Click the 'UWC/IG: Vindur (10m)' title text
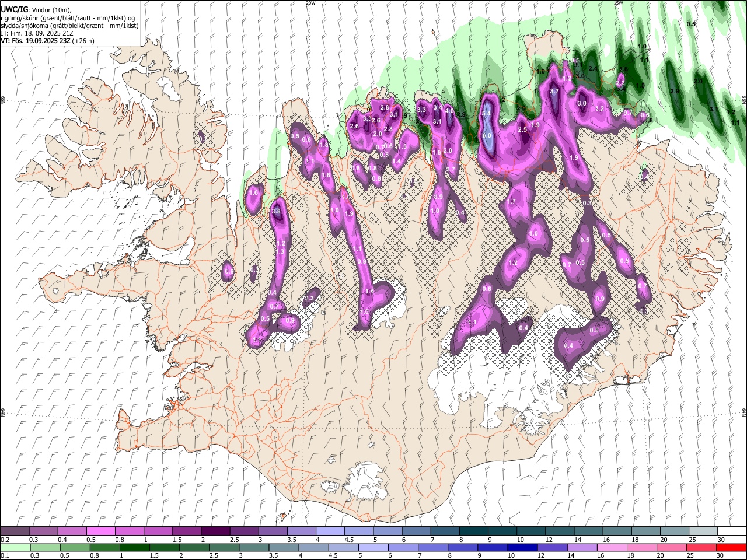The image size is (747, 560). [36, 9]
